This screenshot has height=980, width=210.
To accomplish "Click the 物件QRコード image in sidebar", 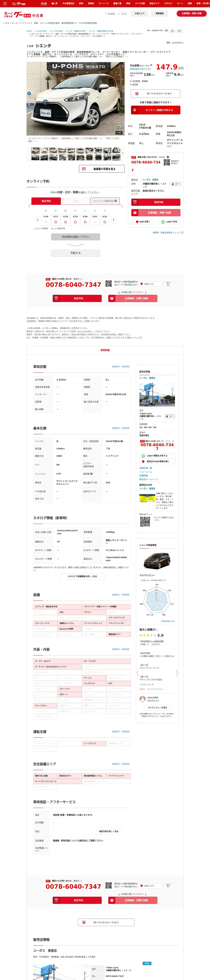I will (145, 522).
